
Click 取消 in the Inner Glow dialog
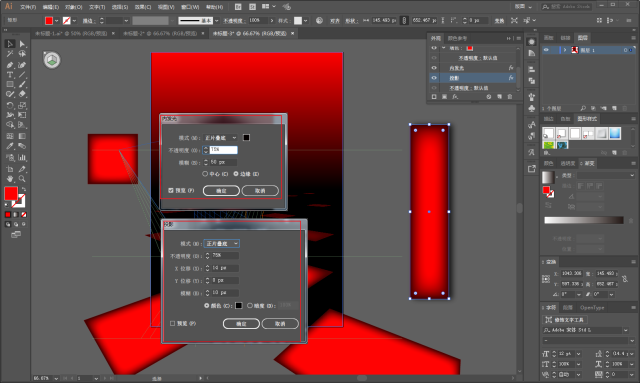coord(260,191)
